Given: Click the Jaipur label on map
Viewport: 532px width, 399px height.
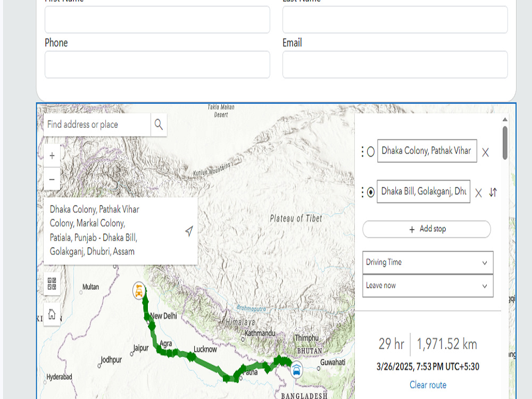Looking at the screenshot, I should tap(141, 348).
